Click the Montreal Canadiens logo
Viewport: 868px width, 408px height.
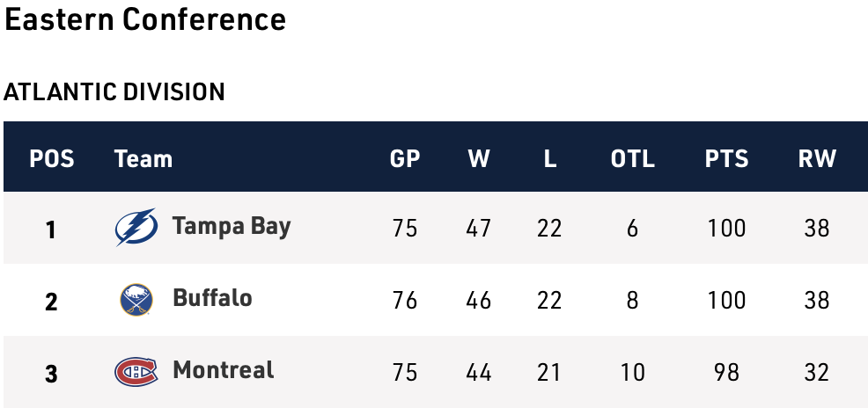pyautogui.click(x=136, y=372)
